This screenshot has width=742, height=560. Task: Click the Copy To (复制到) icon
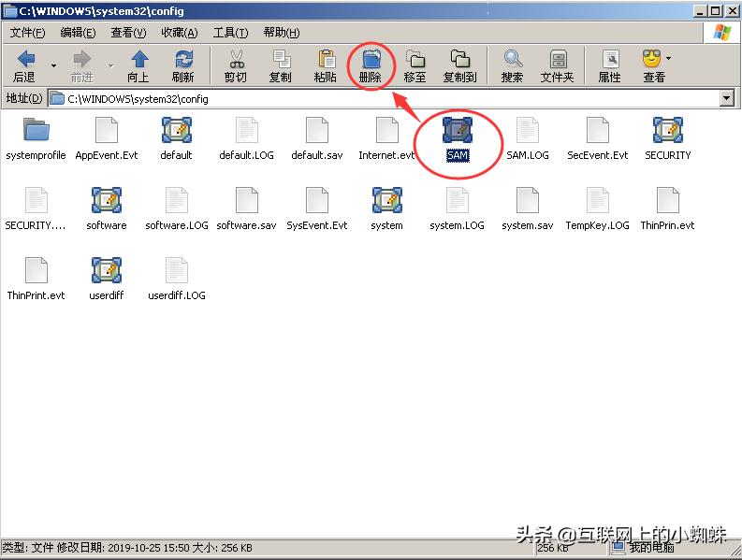[459, 60]
